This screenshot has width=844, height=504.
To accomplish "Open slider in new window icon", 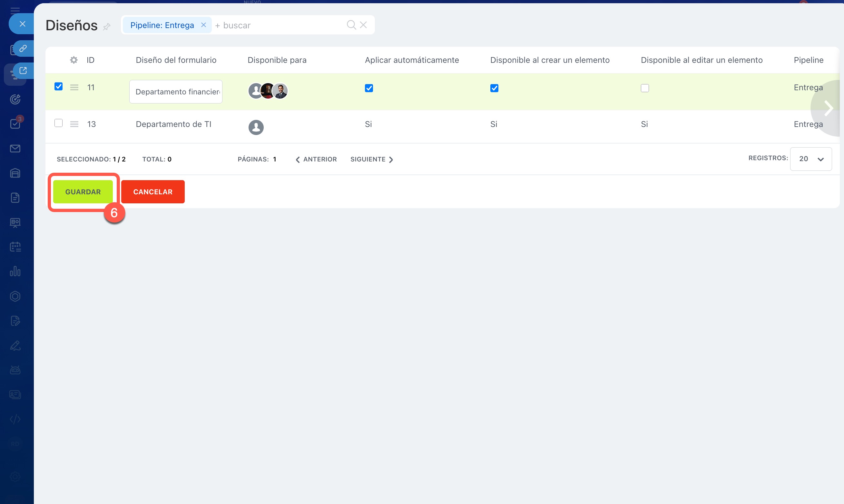I will (23, 71).
